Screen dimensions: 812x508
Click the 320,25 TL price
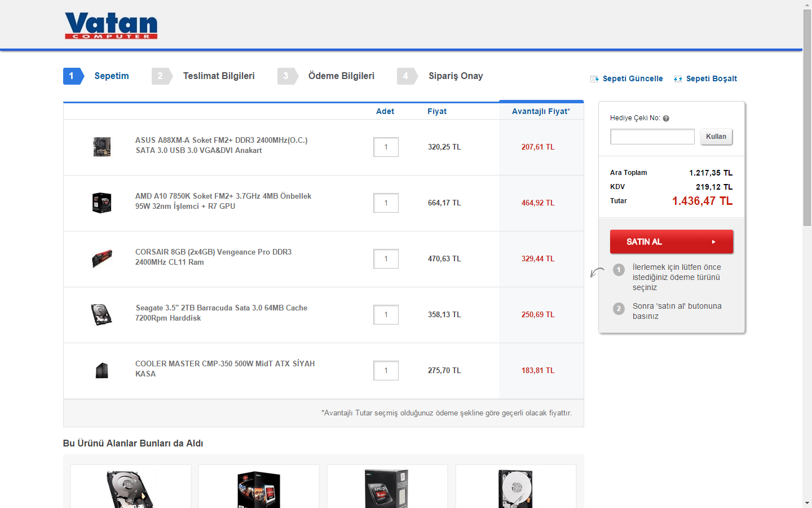(x=444, y=147)
